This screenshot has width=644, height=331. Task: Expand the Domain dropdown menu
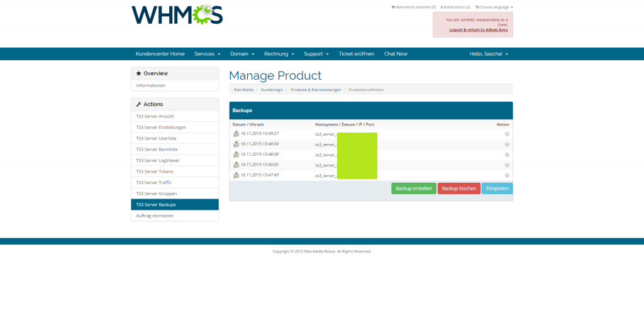[241, 54]
